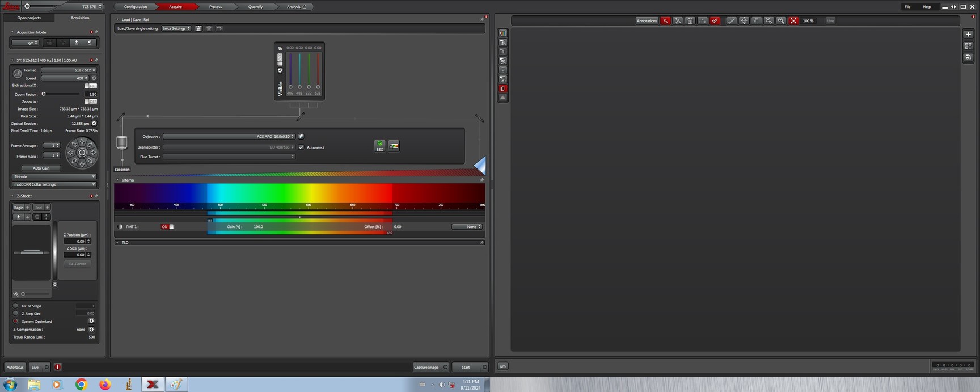Switch to the Process workflow tab

click(215, 7)
